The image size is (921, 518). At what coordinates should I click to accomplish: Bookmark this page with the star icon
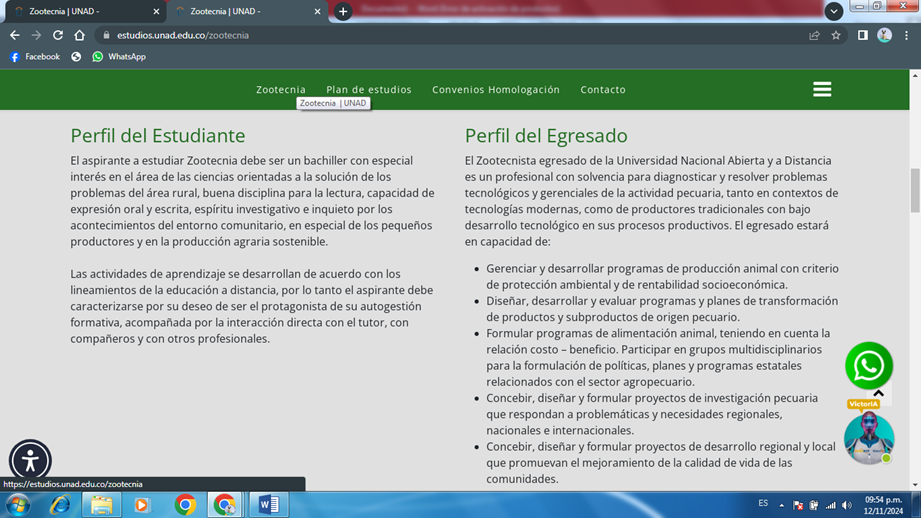click(836, 35)
